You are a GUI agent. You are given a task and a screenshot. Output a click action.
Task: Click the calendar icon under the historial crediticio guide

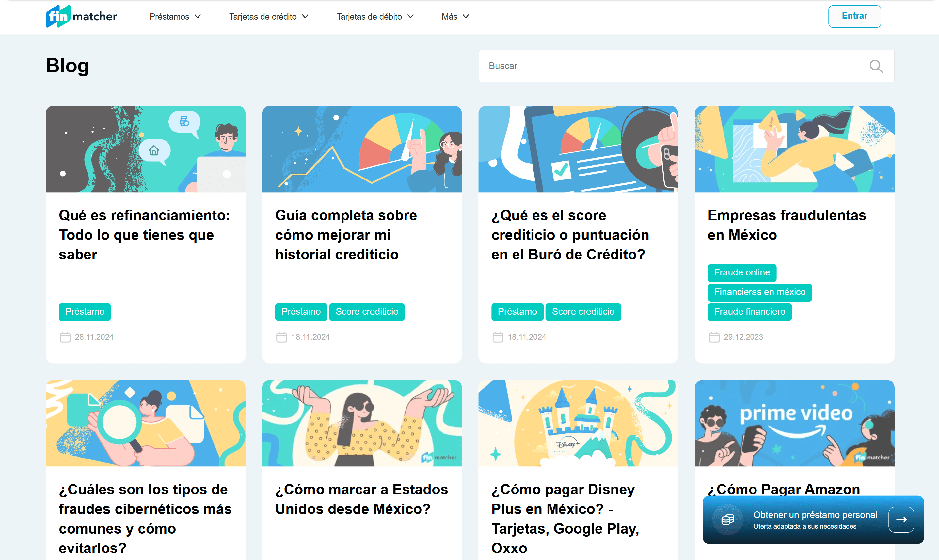(x=281, y=337)
